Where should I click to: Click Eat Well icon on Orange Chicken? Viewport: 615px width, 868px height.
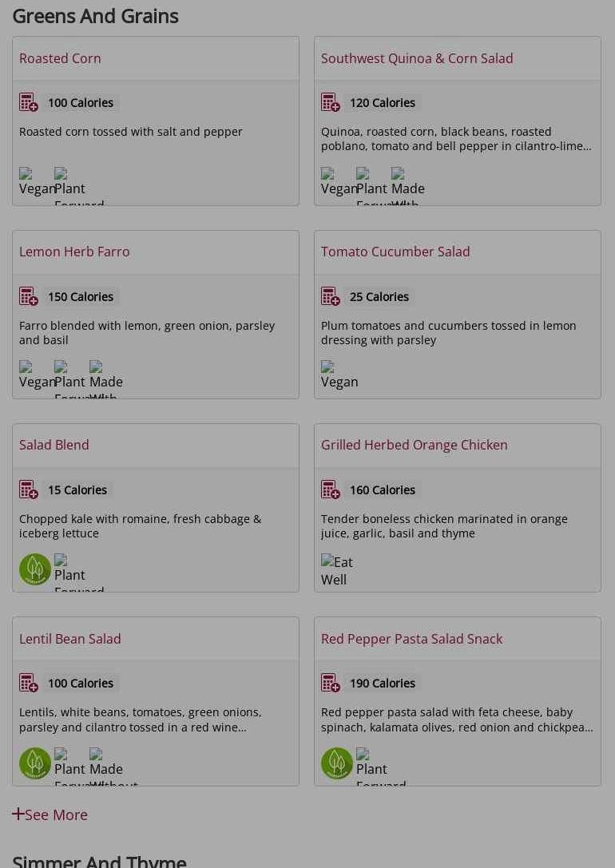[x=336, y=570]
